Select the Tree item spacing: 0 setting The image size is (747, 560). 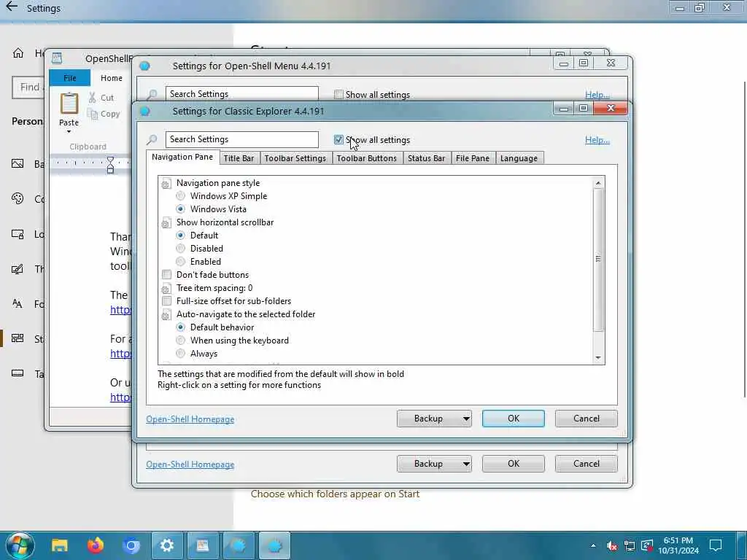[214, 288]
